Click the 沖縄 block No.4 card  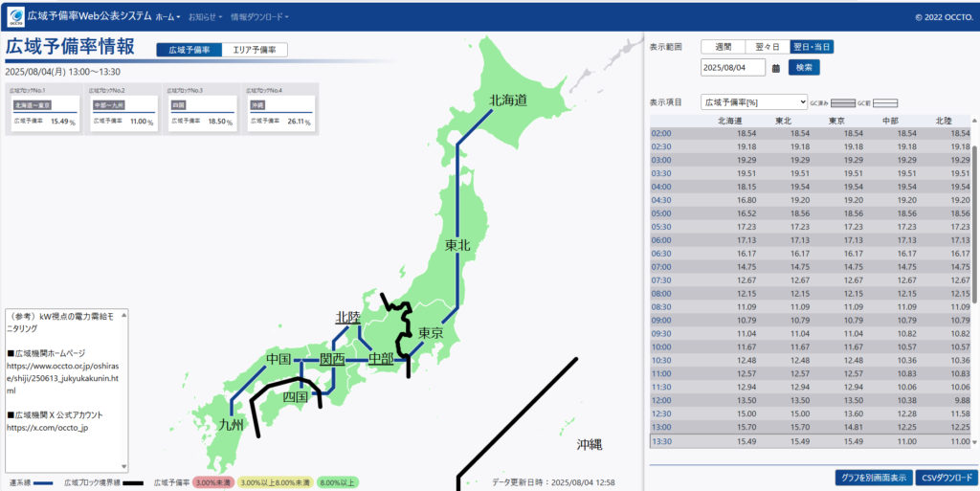coord(280,114)
